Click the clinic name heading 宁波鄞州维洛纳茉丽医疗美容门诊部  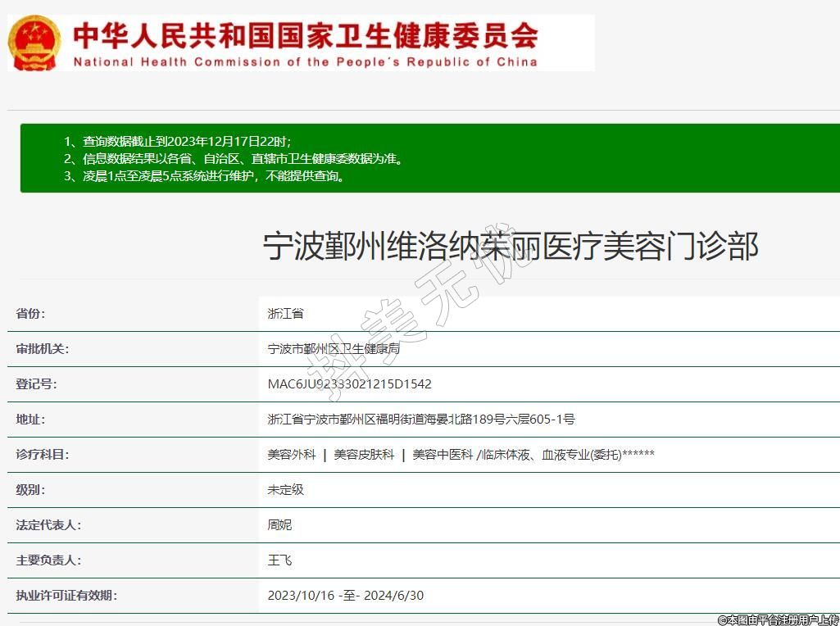[x=510, y=246]
